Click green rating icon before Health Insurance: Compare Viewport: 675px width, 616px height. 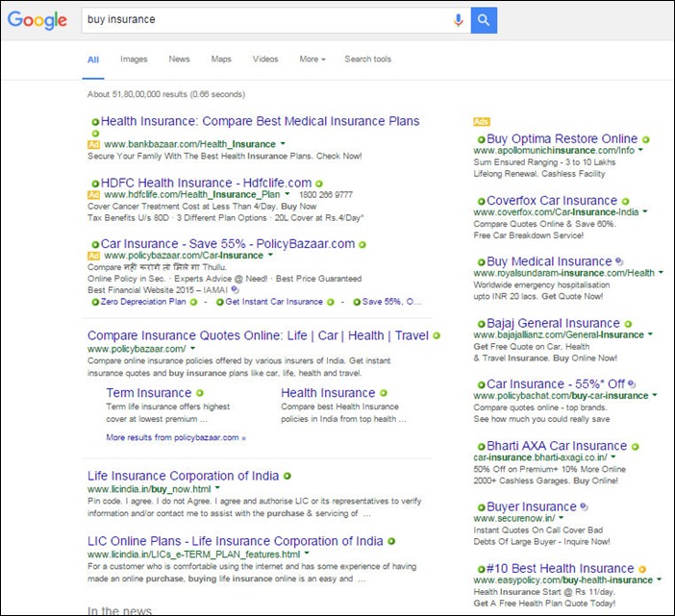[95, 122]
